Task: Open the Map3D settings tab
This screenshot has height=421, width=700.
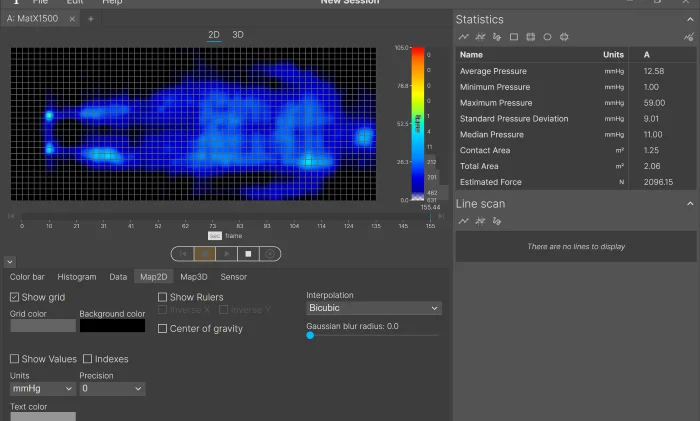Action: click(194, 277)
